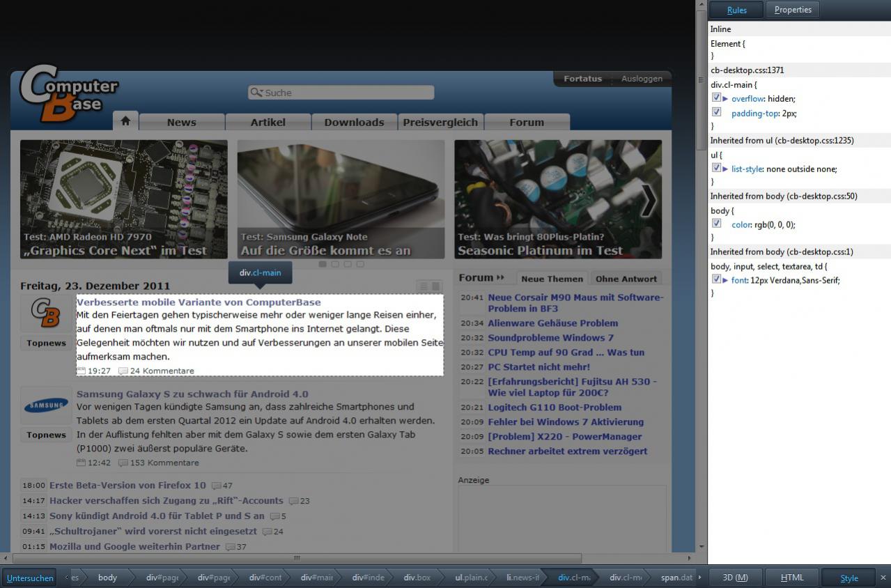The height and width of the screenshot is (588, 891).
Task: Click the horizontal page scrollbar thumb
Action: (297, 558)
